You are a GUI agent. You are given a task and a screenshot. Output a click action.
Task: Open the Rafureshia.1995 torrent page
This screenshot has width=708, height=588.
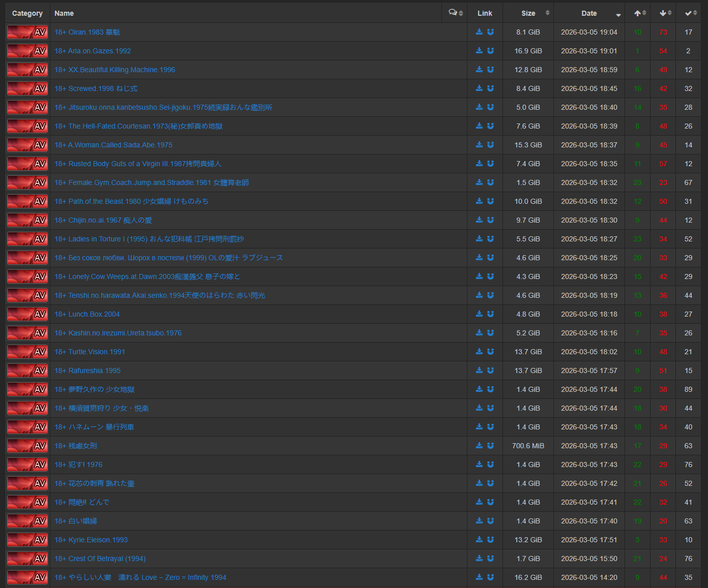point(87,370)
